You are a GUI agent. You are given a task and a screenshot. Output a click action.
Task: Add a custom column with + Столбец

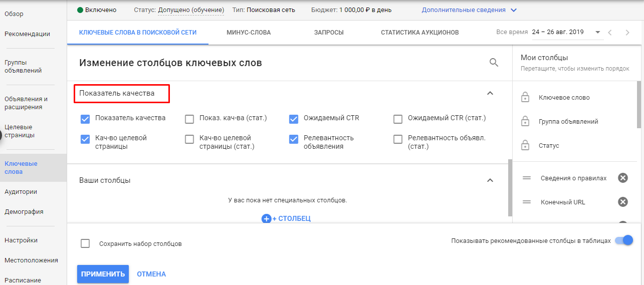[286, 218]
